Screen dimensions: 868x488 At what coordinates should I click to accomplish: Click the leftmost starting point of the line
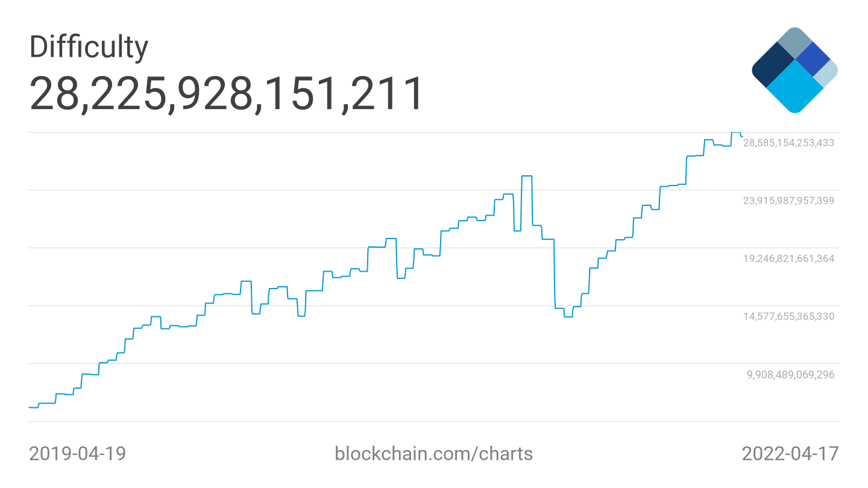tap(30, 407)
